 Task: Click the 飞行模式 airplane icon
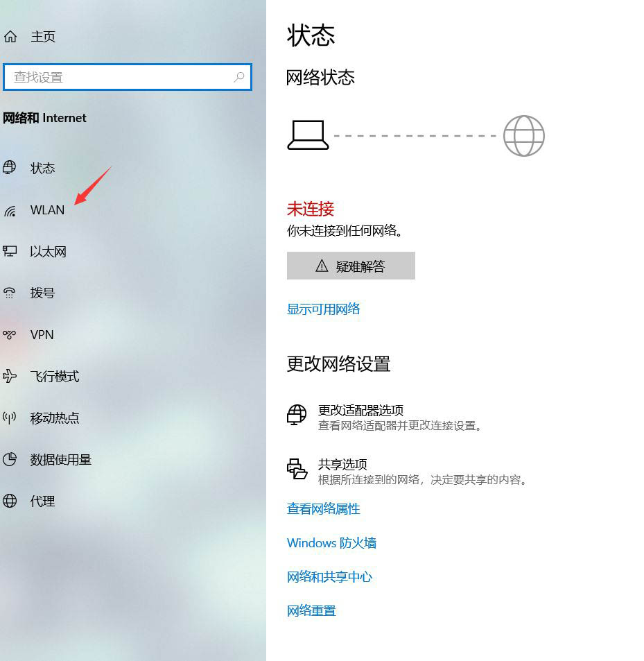10,377
